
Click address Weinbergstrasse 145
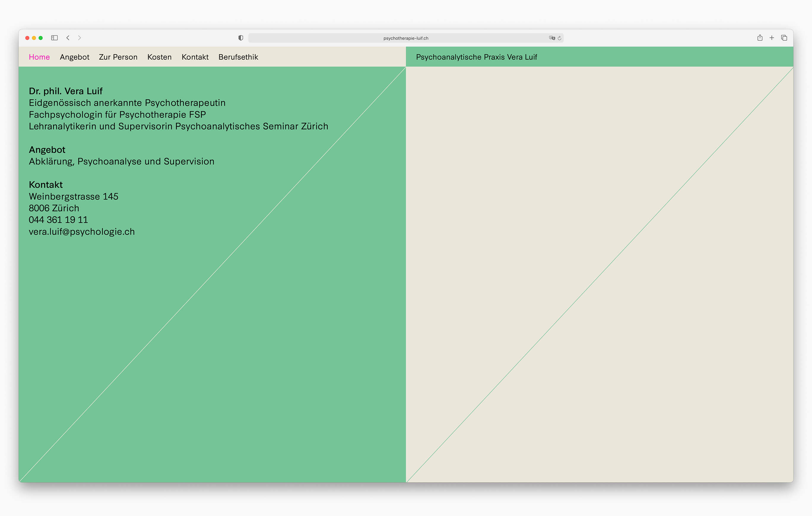click(x=73, y=196)
